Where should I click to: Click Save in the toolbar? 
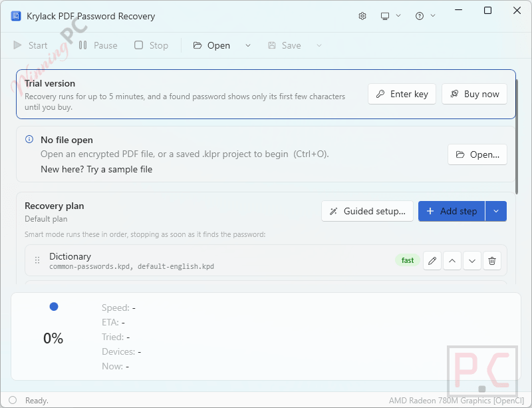tap(285, 45)
